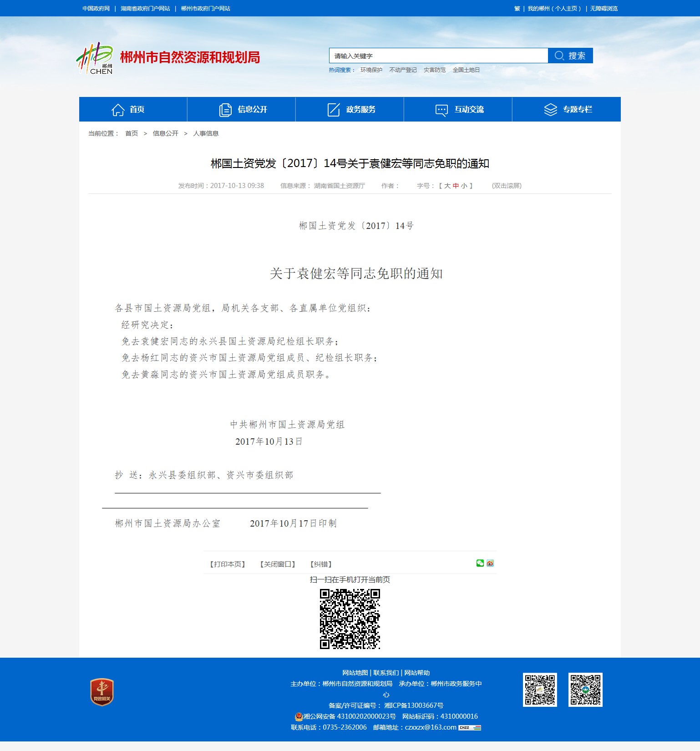Click the Chenzhou site logo

(x=95, y=58)
